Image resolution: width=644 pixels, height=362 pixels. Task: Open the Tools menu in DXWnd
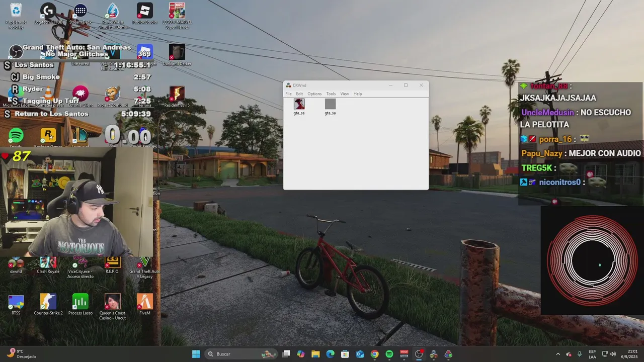click(x=331, y=94)
